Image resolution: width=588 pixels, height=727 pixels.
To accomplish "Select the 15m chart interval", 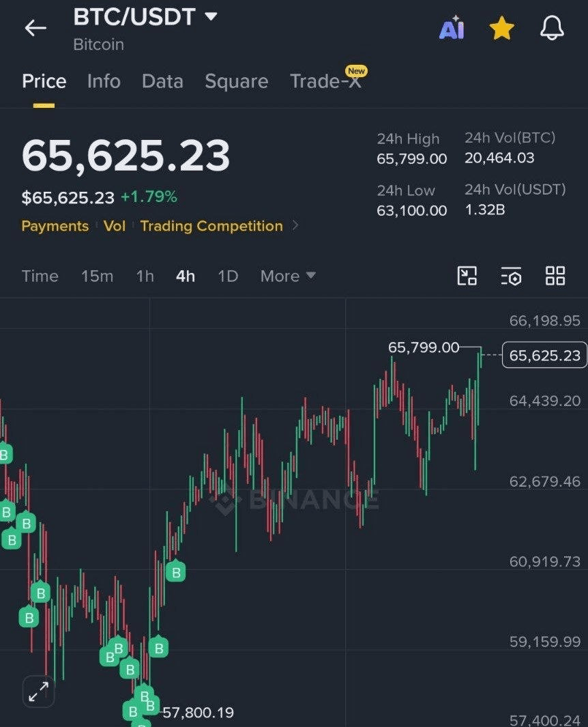I will point(97,276).
